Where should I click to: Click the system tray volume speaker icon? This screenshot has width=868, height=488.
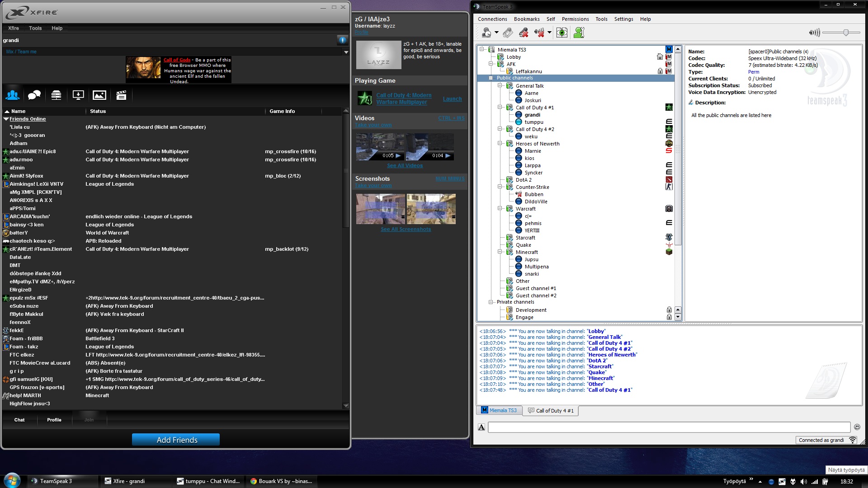pos(803,482)
